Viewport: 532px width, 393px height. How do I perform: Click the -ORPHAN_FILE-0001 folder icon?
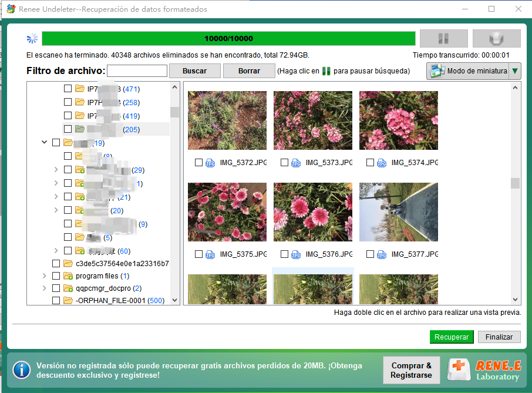tap(68, 301)
